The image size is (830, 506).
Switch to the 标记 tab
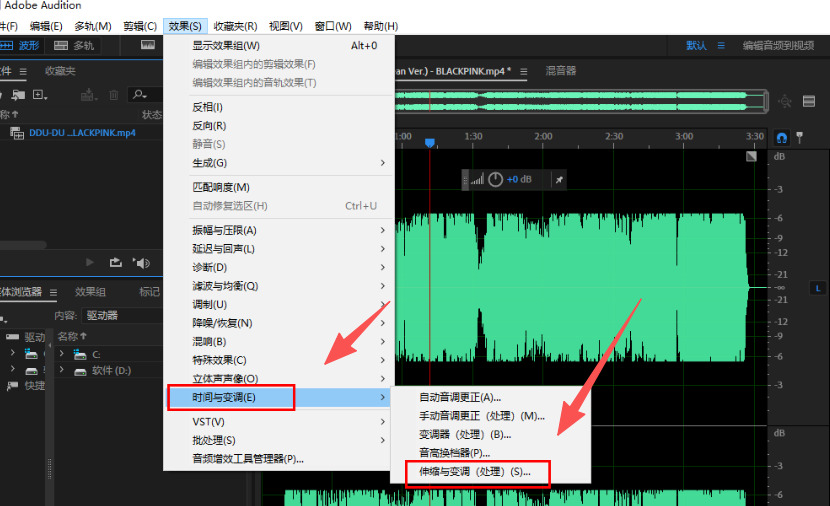149,292
